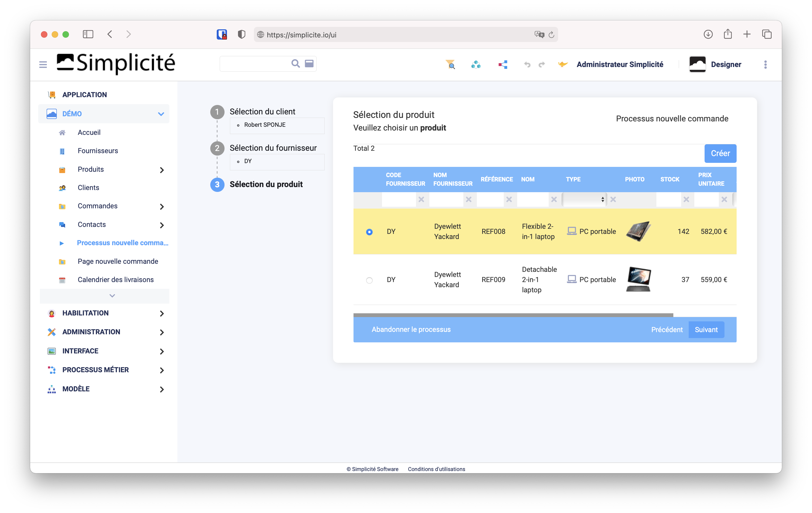Open Conditions d'utilisations link
Screen dimensions: 812x513
point(436,469)
